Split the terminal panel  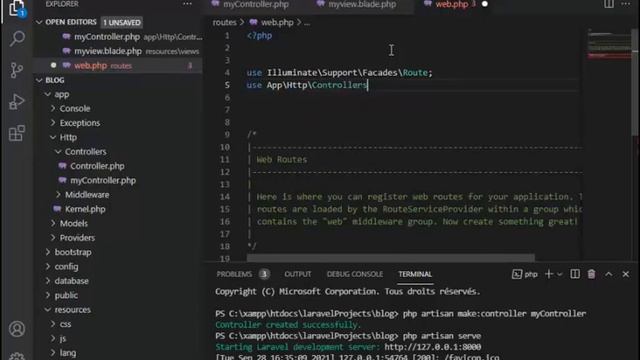575,274
